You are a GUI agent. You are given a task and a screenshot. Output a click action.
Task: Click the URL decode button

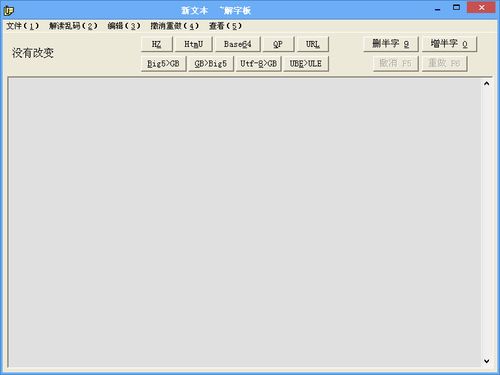(x=313, y=44)
